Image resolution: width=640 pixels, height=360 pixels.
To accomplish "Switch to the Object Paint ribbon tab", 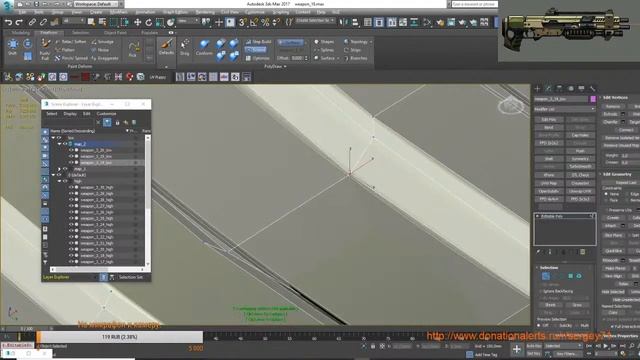I will coord(115,33).
